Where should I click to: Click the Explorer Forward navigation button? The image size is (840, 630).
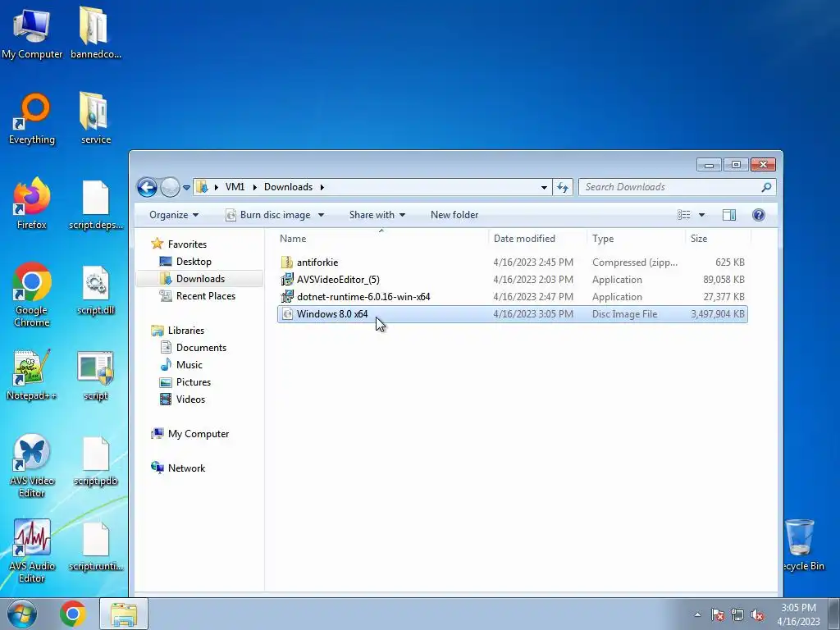[x=170, y=187]
